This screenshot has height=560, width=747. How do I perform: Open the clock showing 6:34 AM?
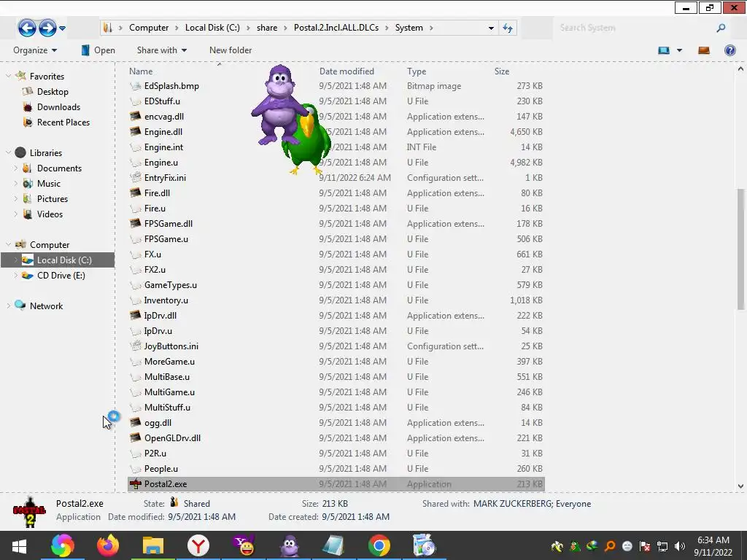click(x=713, y=546)
